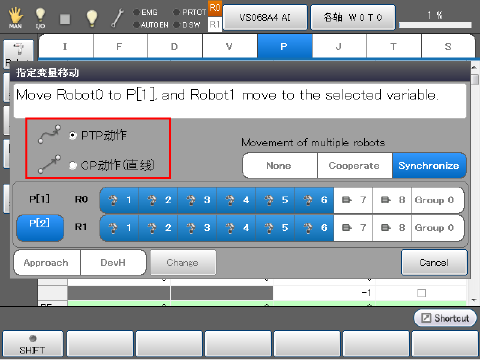This screenshot has width=480, height=360.
Task: Toggle R1 extended axis 8
Action: pyautogui.click(x=392, y=228)
